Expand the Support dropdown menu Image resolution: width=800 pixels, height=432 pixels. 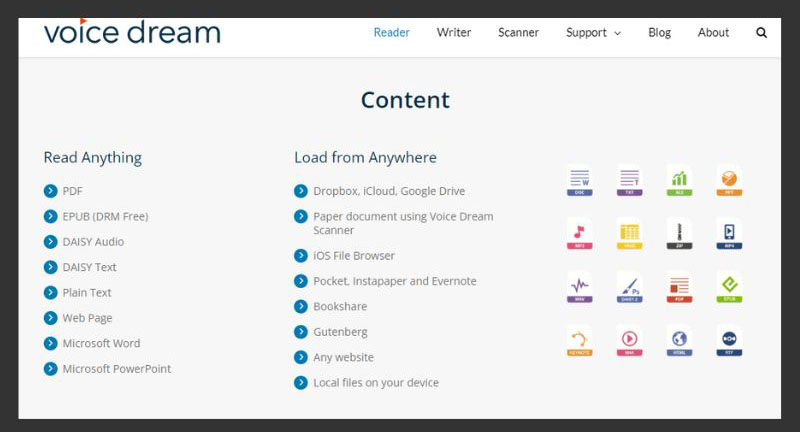pyautogui.click(x=593, y=33)
